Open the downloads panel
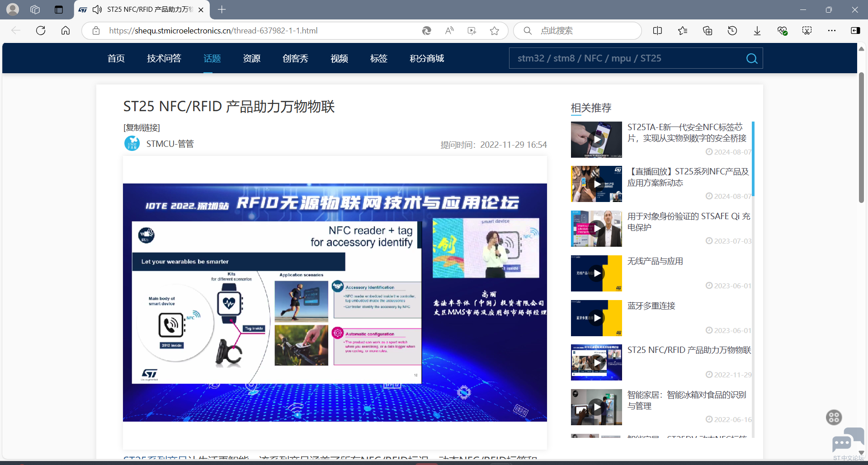This screenshot has height=465, width=868. click(757, 31)
